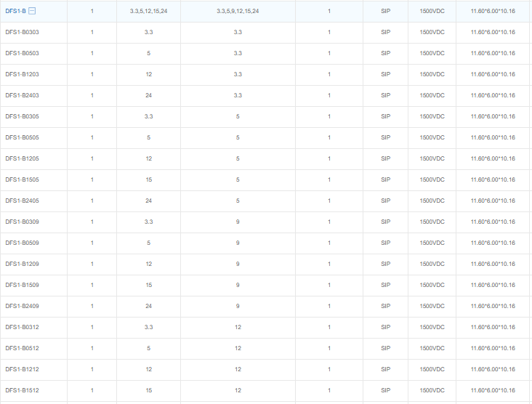Screen dimensions: 532x404
Task: Select part number DFS1-B2403
Action: (22, 95)
